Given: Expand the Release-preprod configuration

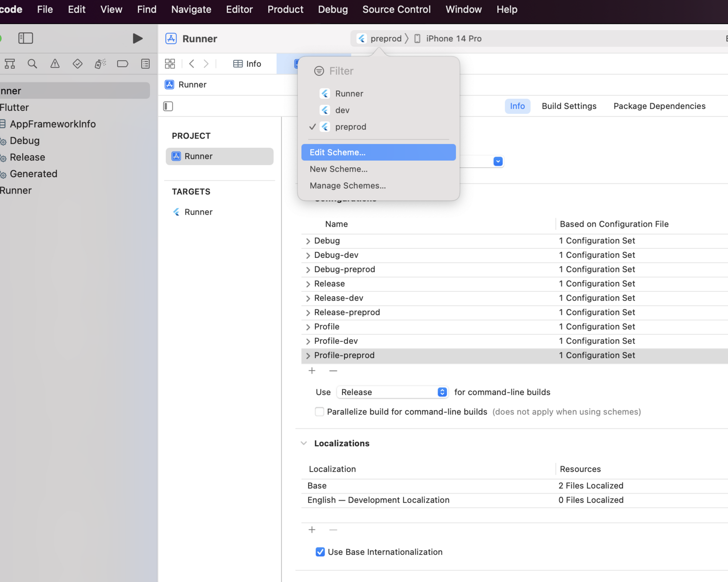Looking at the screenshot, I should click(x=308, y=313).
